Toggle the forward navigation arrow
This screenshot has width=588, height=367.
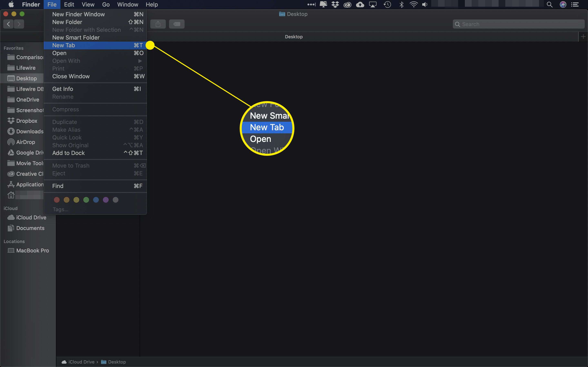tap(19, 24)
